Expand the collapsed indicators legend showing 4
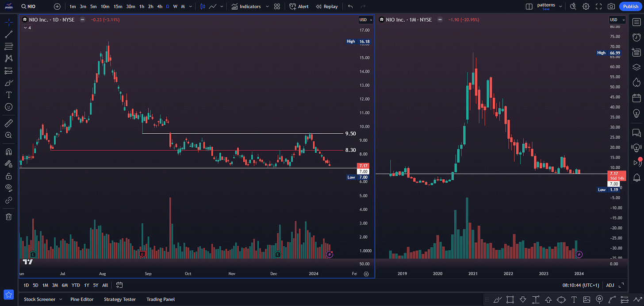644x306 pixels. click(27, 27)
